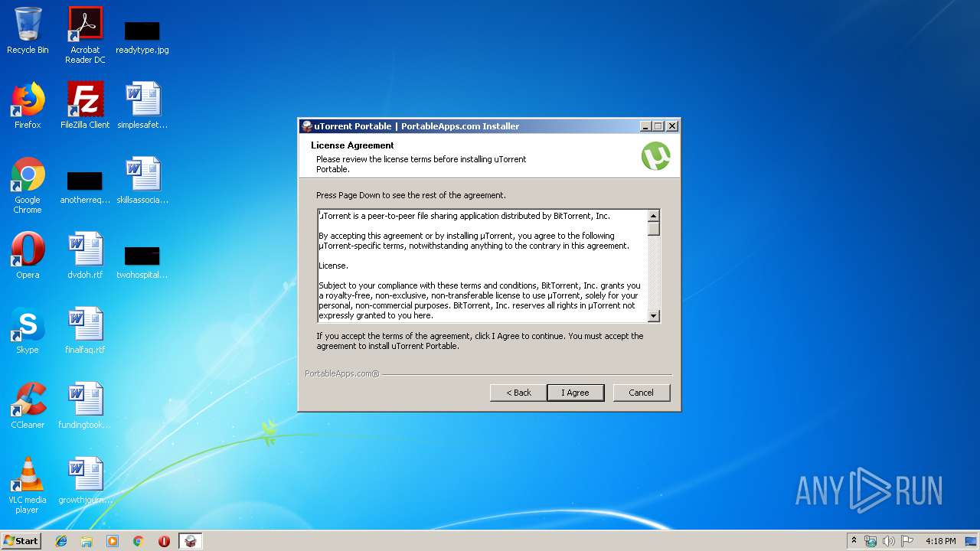This screenshot has height=551, width=980.
Task: Click the uTorrent logo in installer header
Action: pyautogui.click(x=656, y=156)
